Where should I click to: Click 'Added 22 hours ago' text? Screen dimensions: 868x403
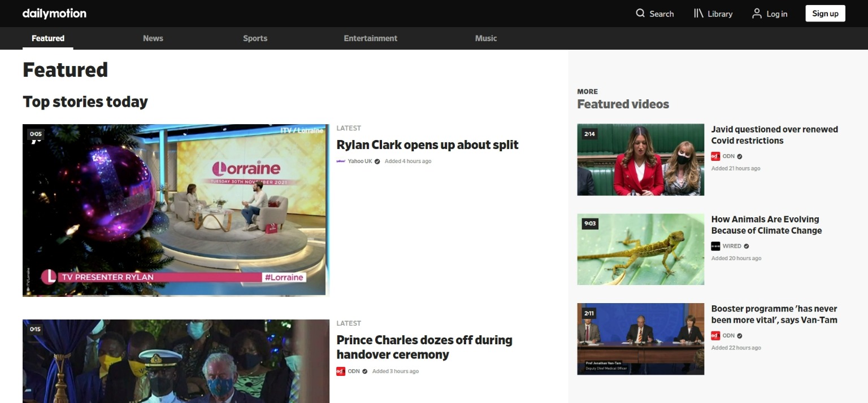click(736, 348)
